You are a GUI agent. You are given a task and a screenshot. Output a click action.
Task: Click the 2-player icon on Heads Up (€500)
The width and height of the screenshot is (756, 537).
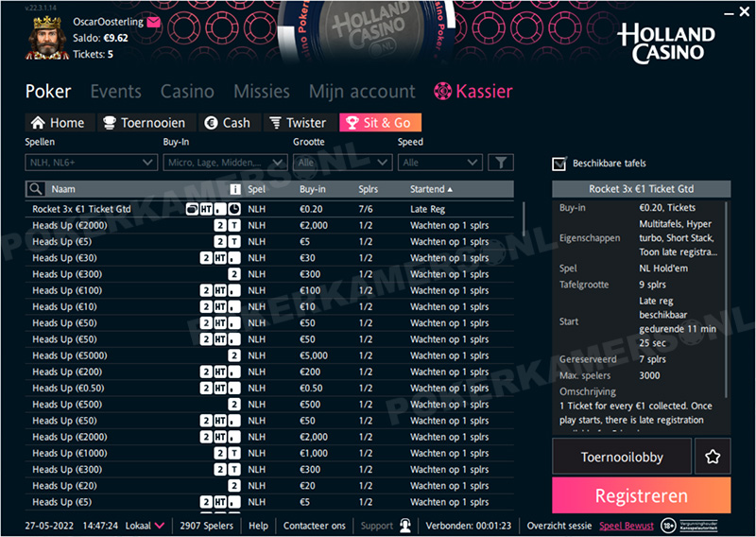click(234, 405)
